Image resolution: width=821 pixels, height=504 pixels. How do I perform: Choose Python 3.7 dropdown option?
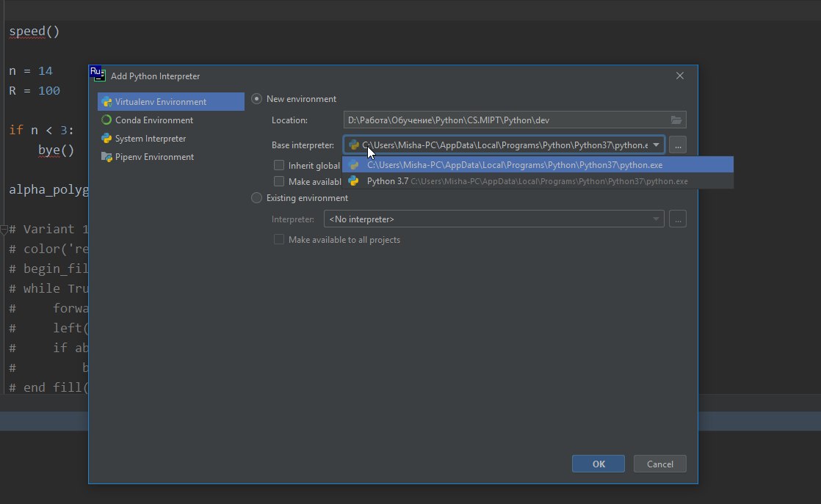[538, 181]
